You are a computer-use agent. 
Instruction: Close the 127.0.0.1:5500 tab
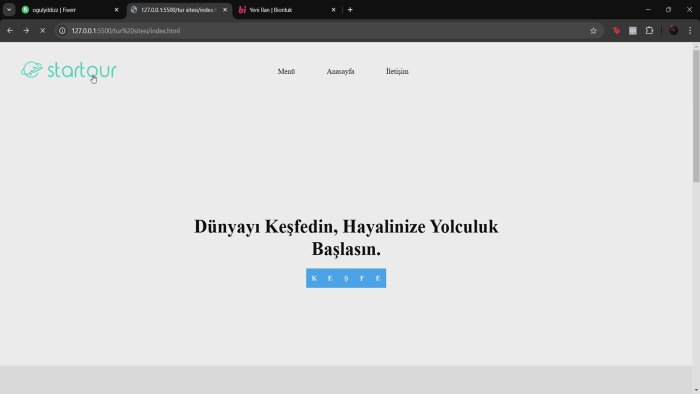tap(225, 9)
